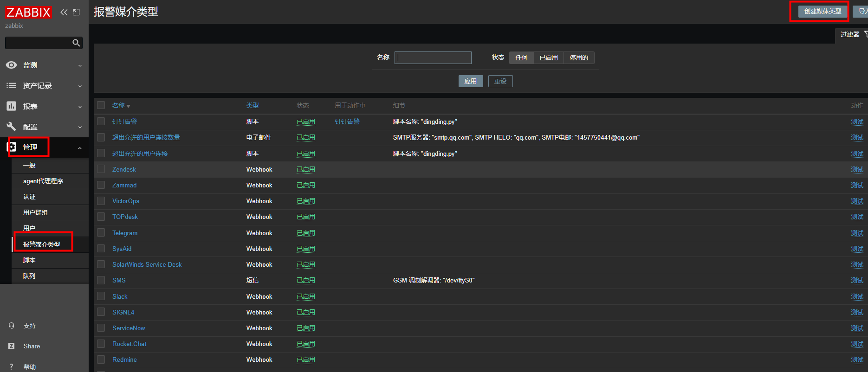The image size is (868, 372).
Task: Click the 创建媒体类型 button
Action: tap(823, 11)
